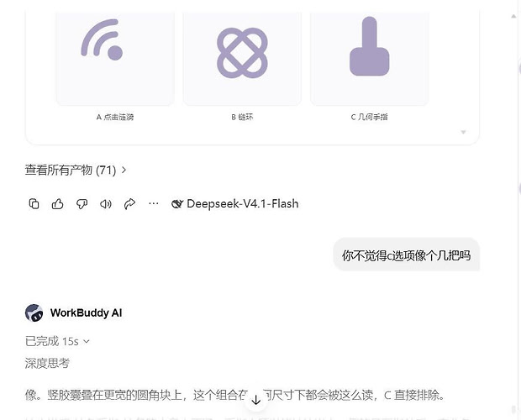Click the user message bubble about option C
The width and height of the screenshot is (521, 420).
(x=407, y=255)
